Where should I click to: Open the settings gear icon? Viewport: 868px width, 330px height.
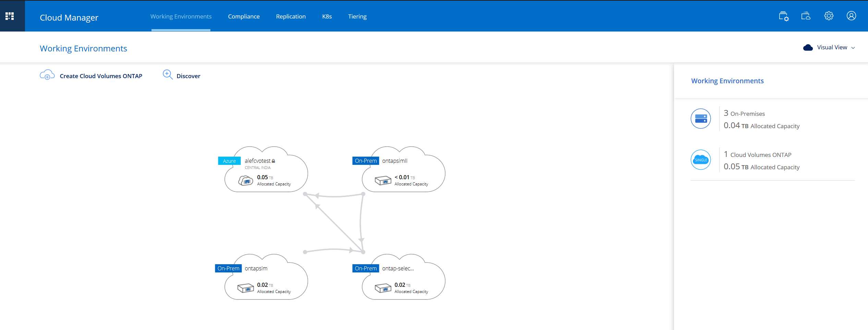[829, 16]
